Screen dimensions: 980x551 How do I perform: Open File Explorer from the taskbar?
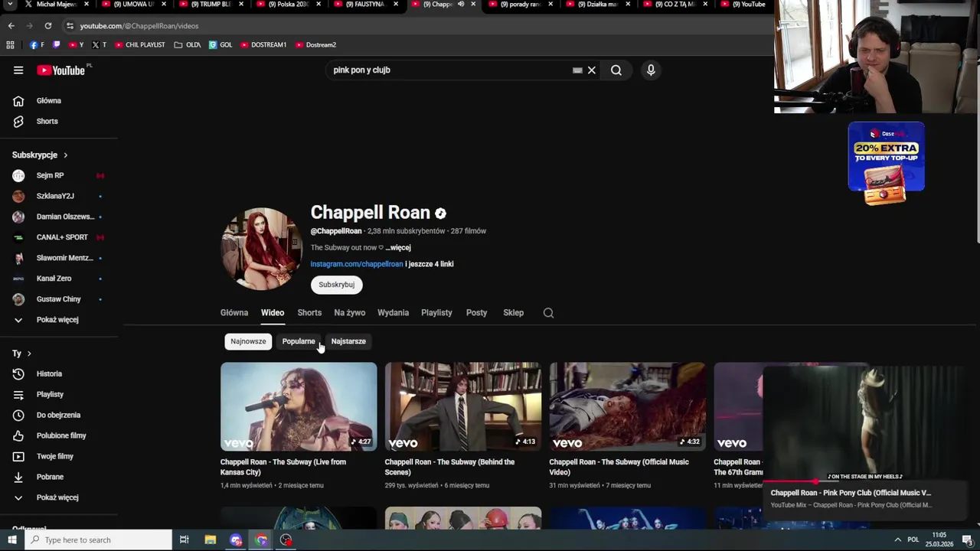pyautogui.click(x=211, y=540)
